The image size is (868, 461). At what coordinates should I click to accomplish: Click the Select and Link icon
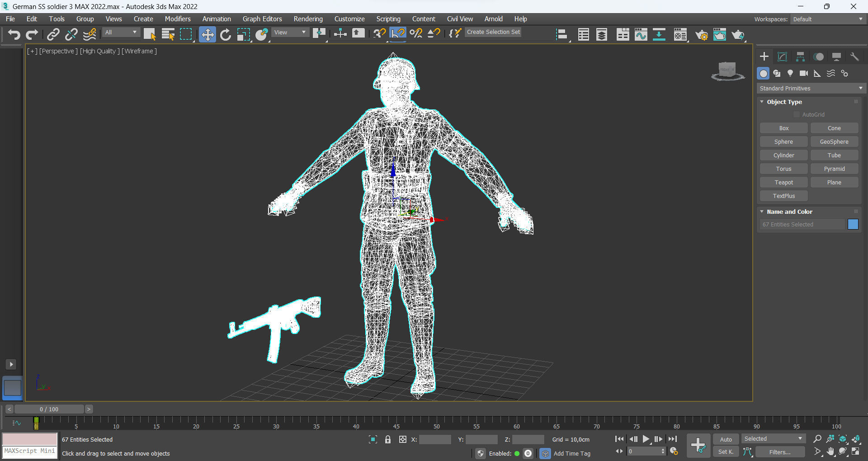click(x=53, y=34)
